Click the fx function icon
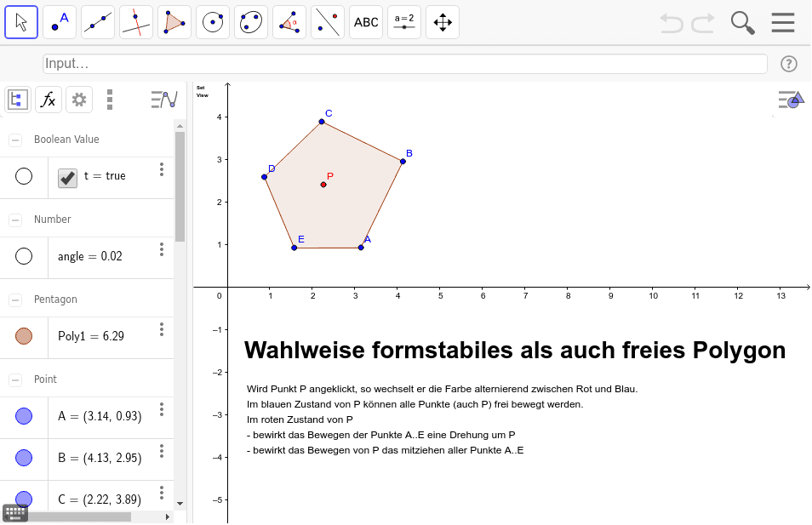 (x=49, y=100)
